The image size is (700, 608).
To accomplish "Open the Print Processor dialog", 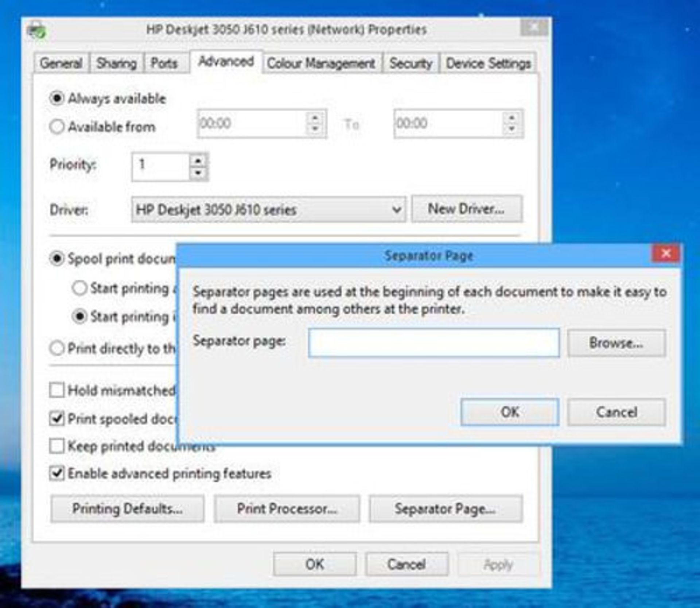I will (287, 508).
